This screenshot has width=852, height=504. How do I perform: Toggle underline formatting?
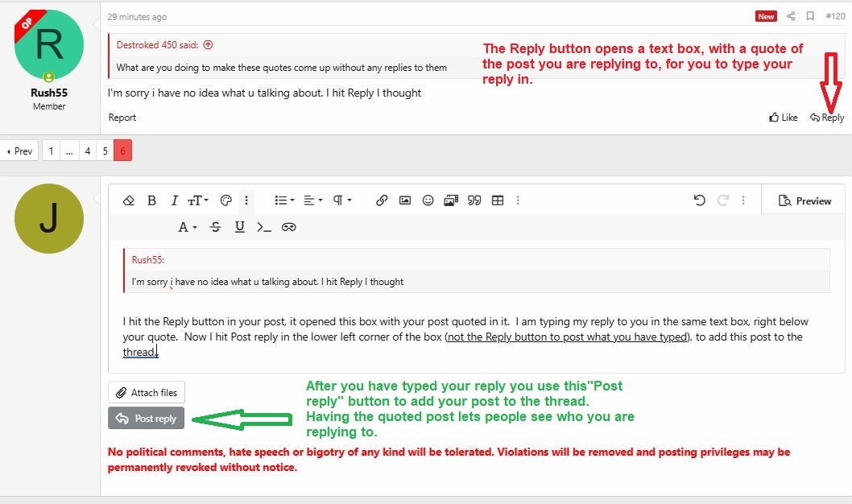(240, 227)
